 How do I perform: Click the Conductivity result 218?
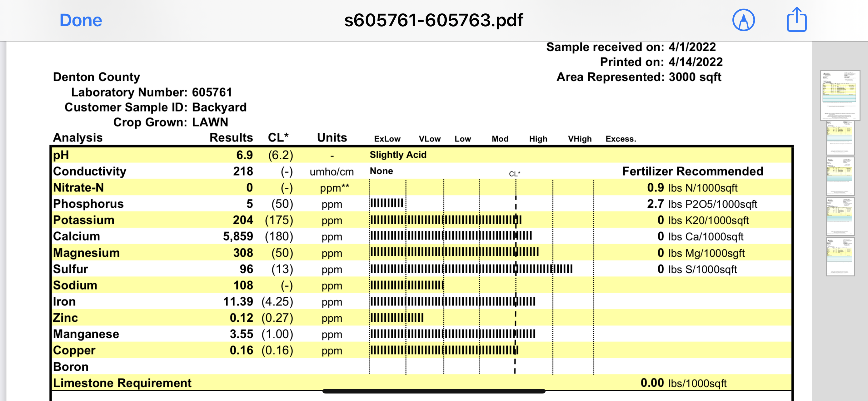243,171
